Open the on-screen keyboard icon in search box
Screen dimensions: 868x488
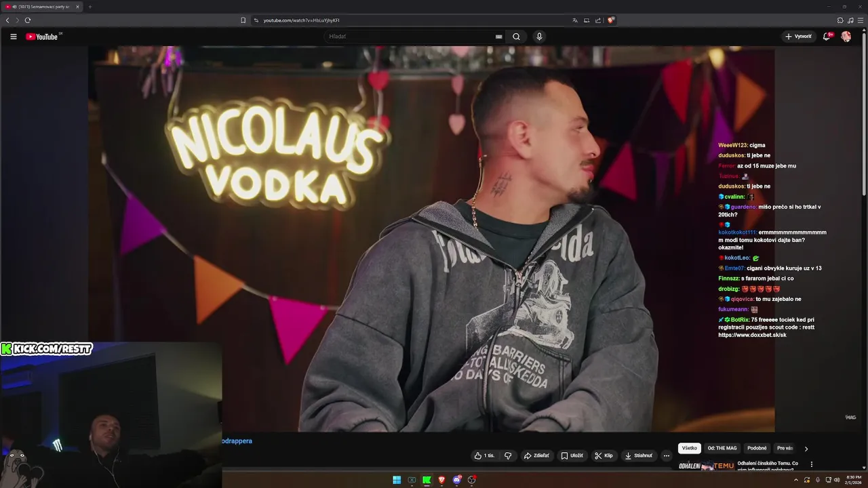pos(498,37)
